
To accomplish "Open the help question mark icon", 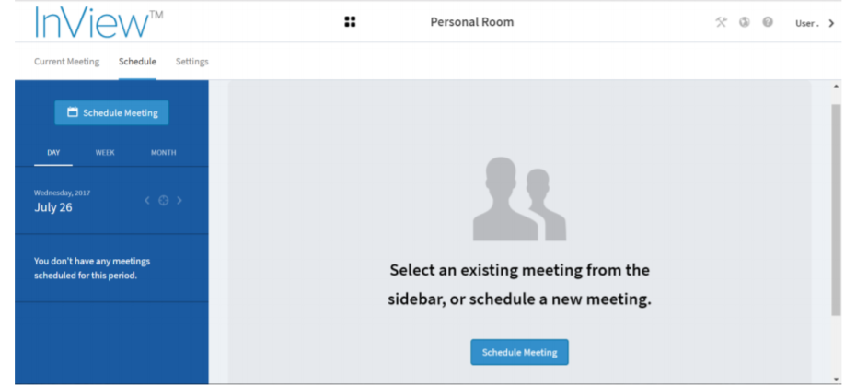I will coord(767,22).
